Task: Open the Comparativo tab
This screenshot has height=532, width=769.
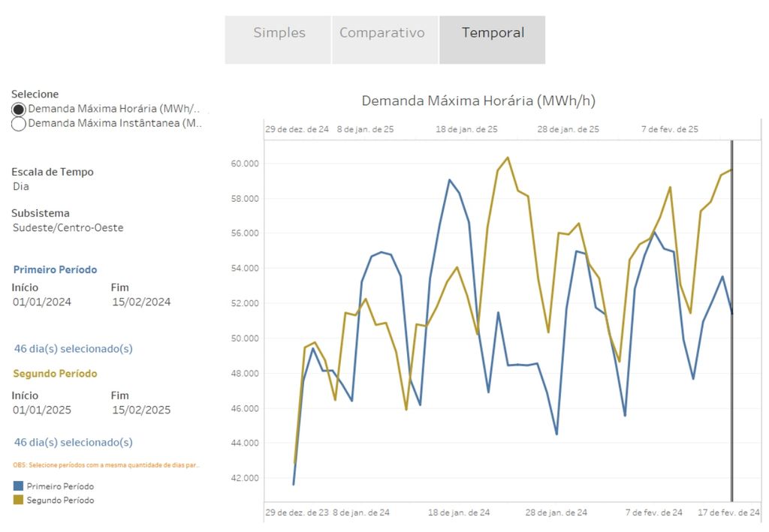Action: pyautogui.click(x=381, y=33)
